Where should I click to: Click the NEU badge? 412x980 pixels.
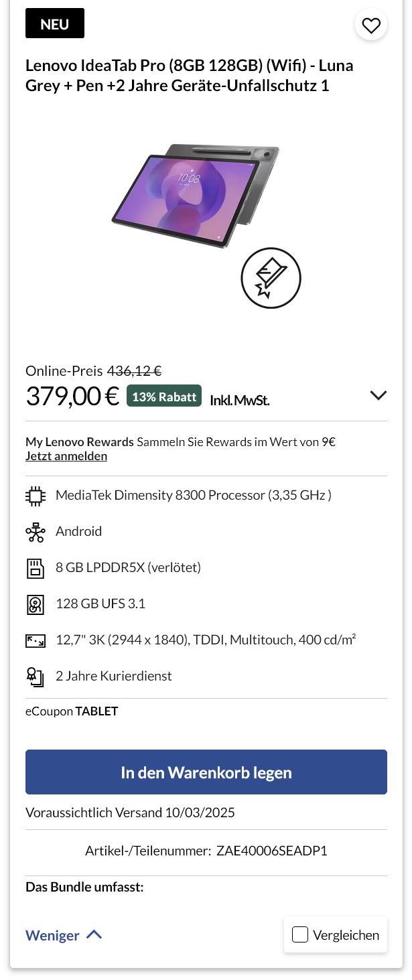[54, 24]
